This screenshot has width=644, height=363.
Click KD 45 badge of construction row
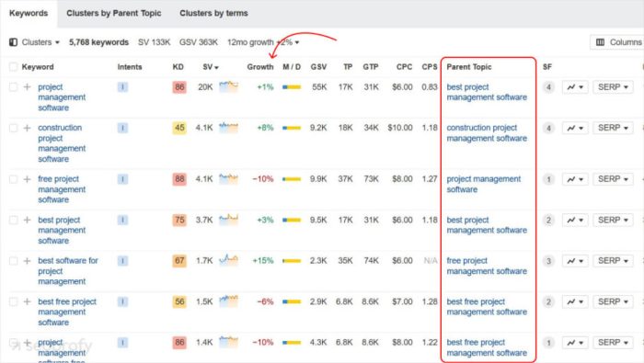click(x=179, y=128)
